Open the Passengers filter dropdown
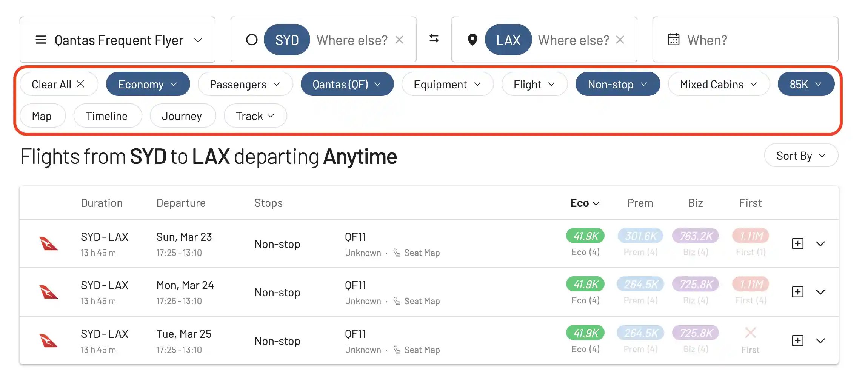The image size is (868, 385). pyautogui.click(x=245, y=84)
